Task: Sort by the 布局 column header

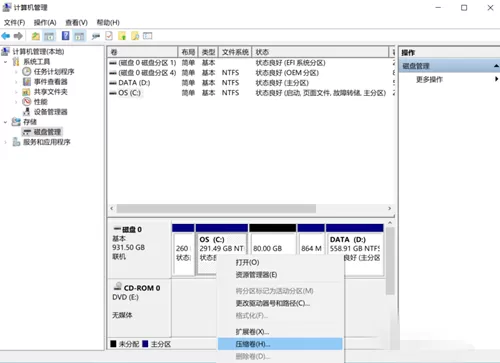Action: click(188, 52)
